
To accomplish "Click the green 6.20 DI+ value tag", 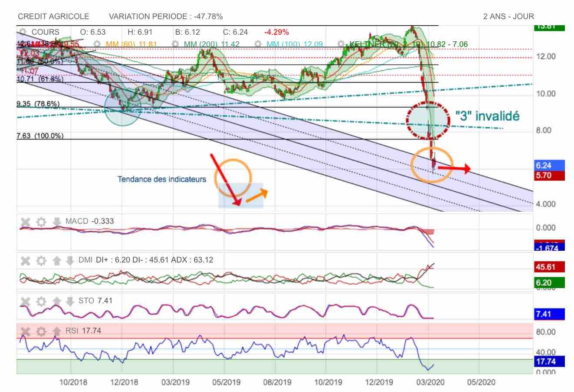I will coord(549,282).
